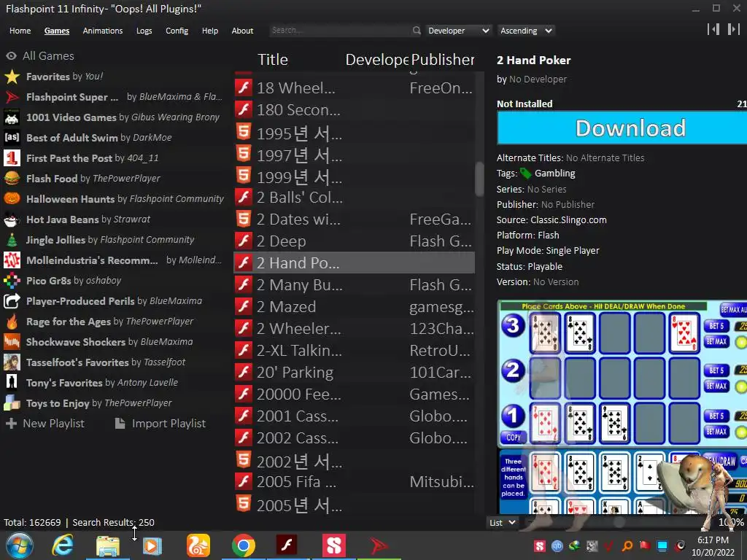Image resolution: width=747 pixels, height=560 pixels.
Task: Open the Ascending sort order dropdown
Action: [x=526, y=31]
